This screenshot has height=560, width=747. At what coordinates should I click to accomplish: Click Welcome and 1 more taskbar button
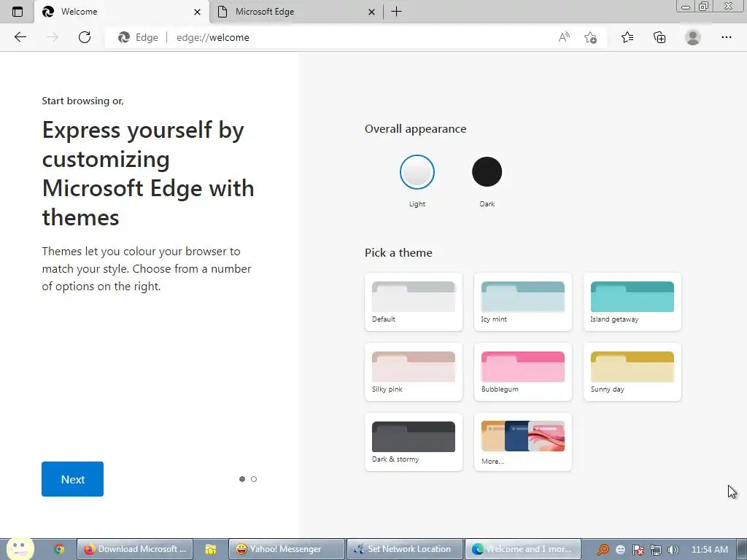click(x=522, y=549)
